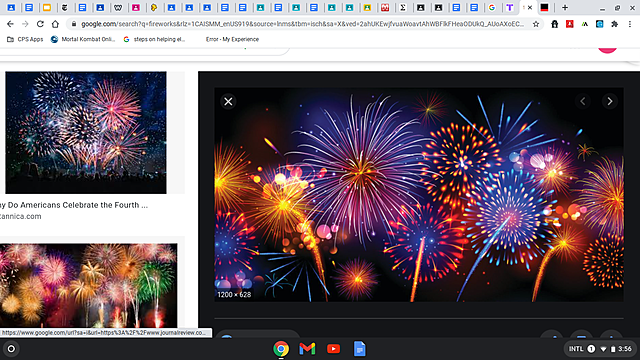
Task: Go to the previous image in preview
Action: click(583, 101)
